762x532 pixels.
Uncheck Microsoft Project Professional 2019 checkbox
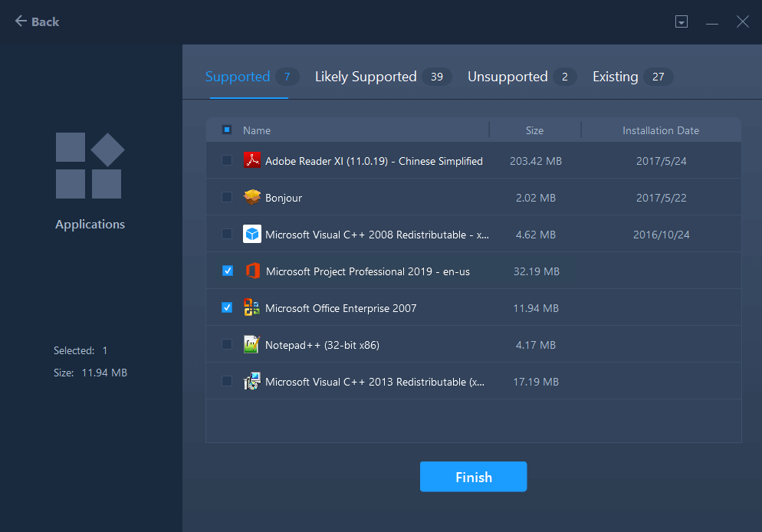click(227, 271)
